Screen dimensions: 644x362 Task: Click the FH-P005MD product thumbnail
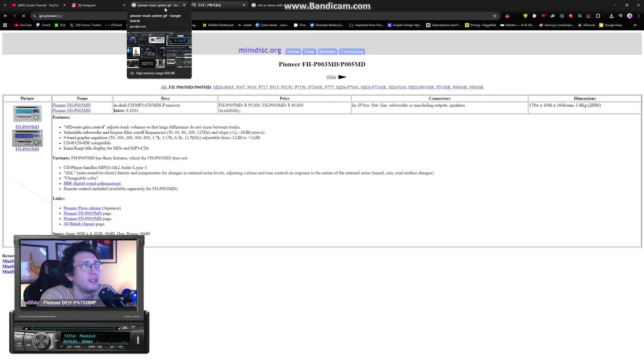[x=27, y=114]
